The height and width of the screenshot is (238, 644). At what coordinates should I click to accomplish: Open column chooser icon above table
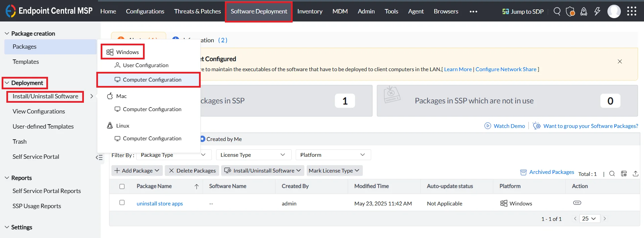coord(624,174)
